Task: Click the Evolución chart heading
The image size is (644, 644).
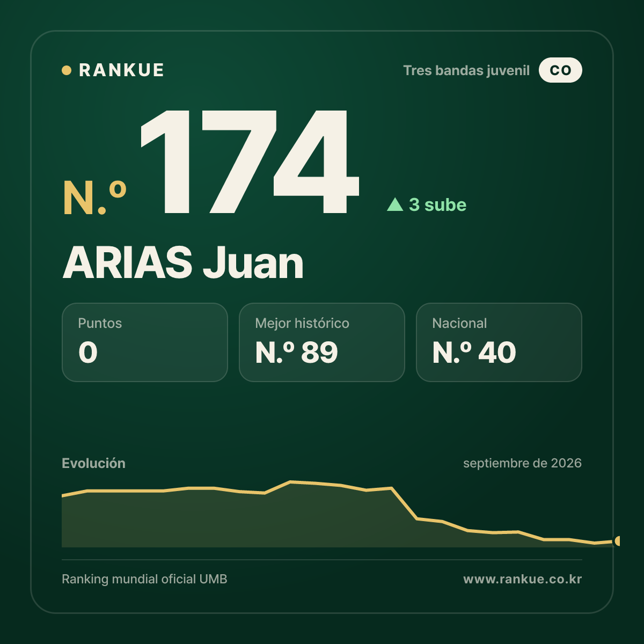Action: 93,463
